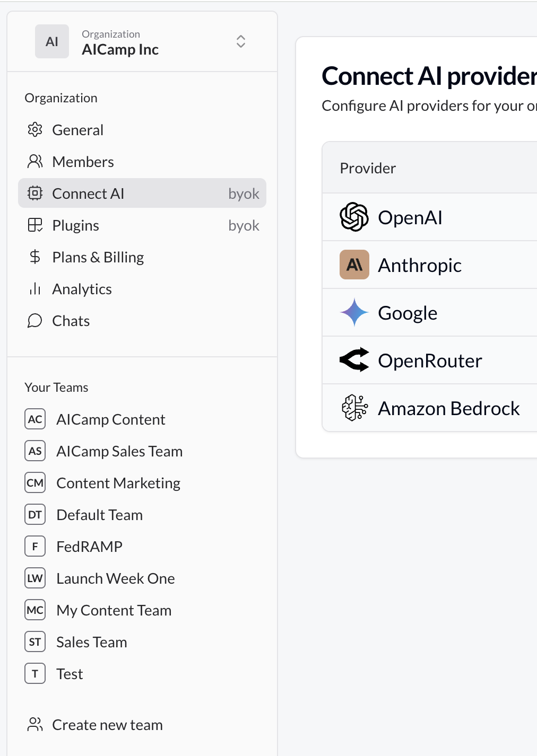537x756 pixels.
Task: Select the OpenAI provider row
Action: [x=430, y=217]
